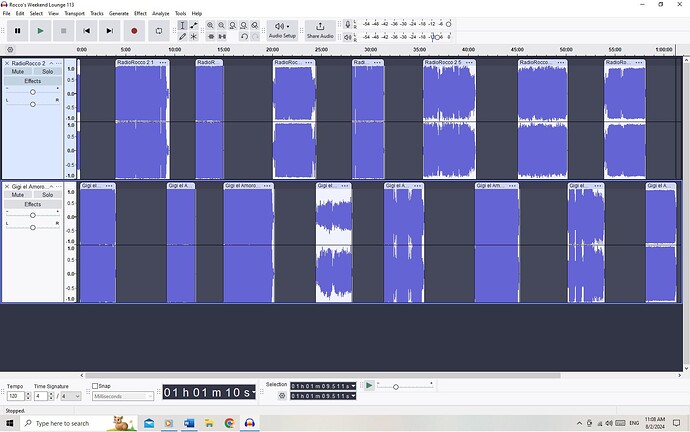The image size is (690, 432).
Task: Adjust Gigi el Amoro pan slider
Action: pyautogui.click(x=33, y=227)
